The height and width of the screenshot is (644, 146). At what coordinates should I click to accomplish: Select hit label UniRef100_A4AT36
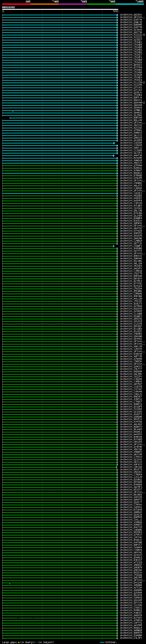131,156
